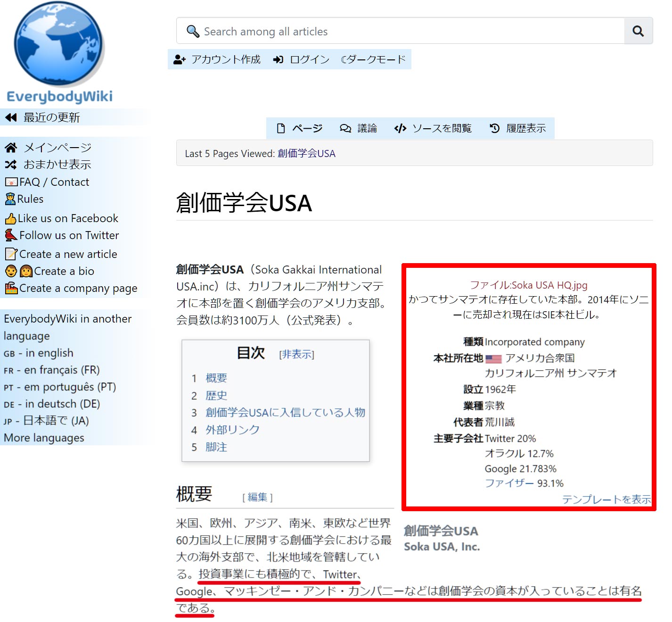Jump to contents item 4 外部リンク
The height and width of the screenshot is (622, 672).
pos(232,430)
